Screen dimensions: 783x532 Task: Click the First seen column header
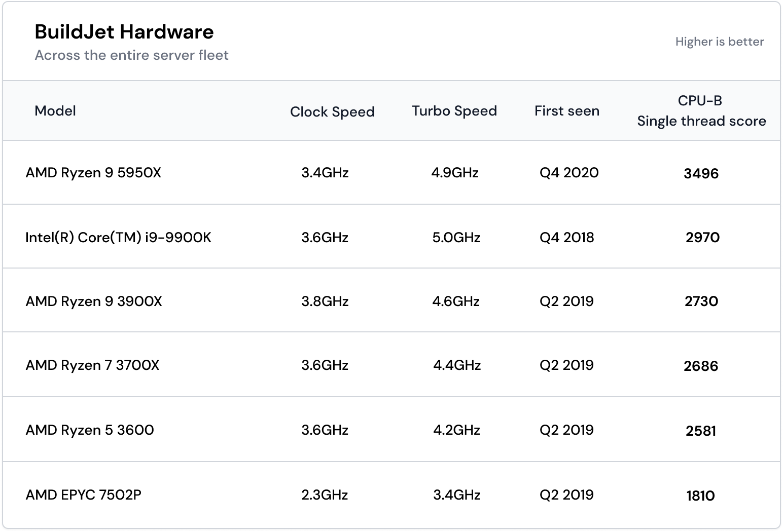pyautogui.click(x=567, y=111)
